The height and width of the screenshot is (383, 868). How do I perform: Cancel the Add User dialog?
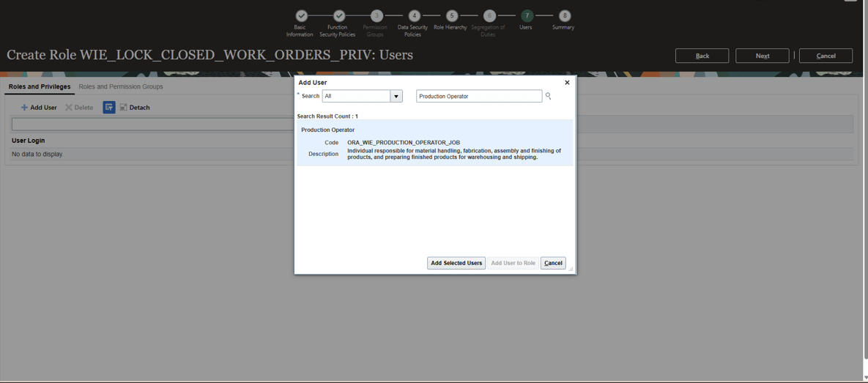[x=553, y=263]
